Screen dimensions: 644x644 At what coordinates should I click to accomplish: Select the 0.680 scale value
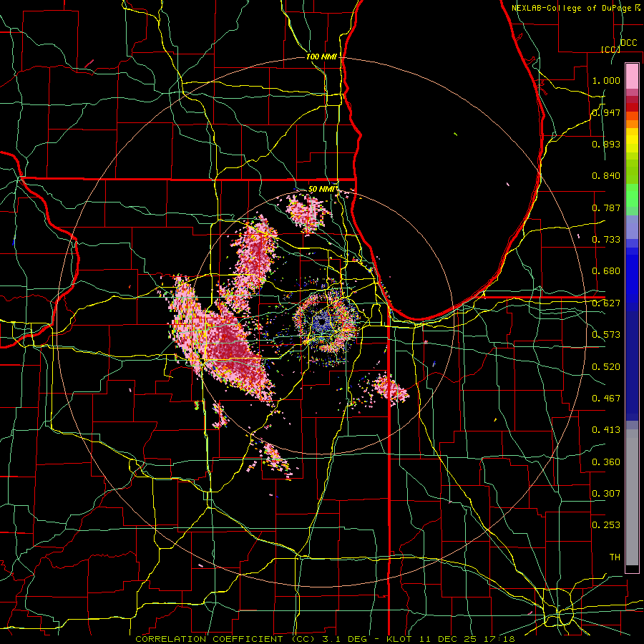coord(606,271)
